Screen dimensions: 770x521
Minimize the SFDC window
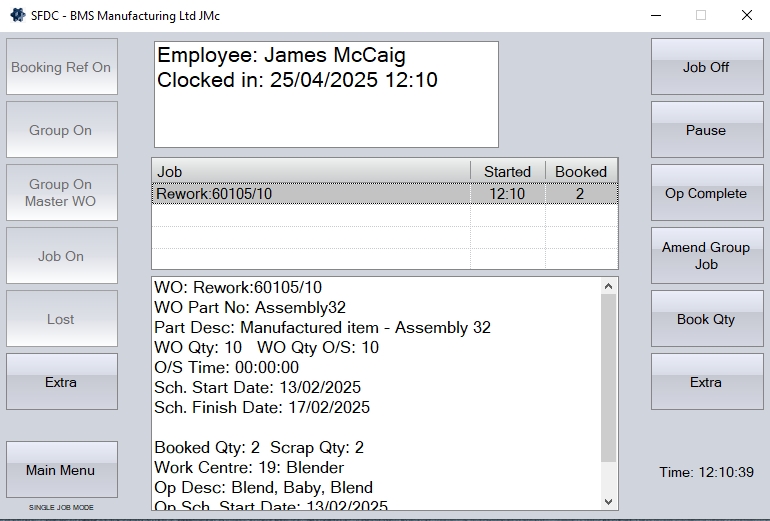coord(655,15)
